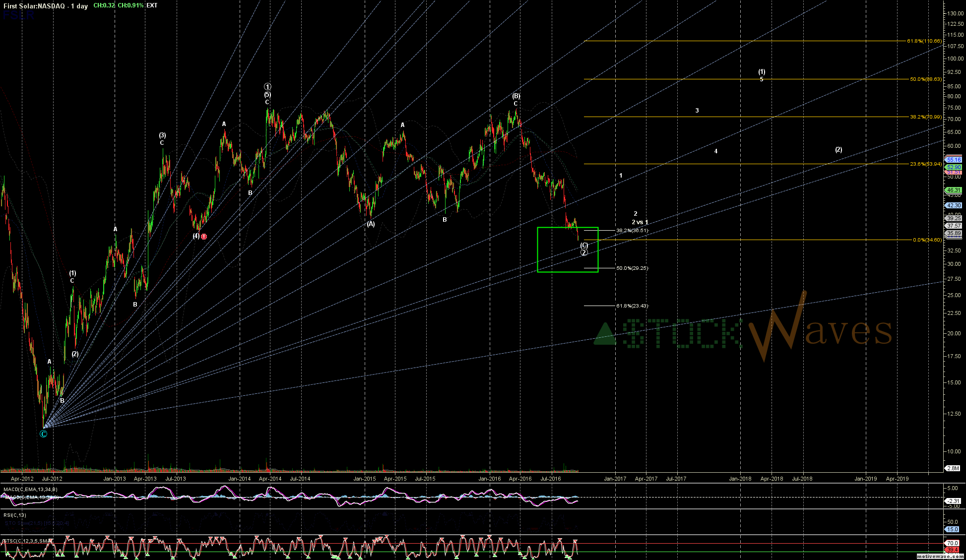Click the green 46.31 price tag
The width and height of the screenshot is (966, 560).
tap(954, 190)
